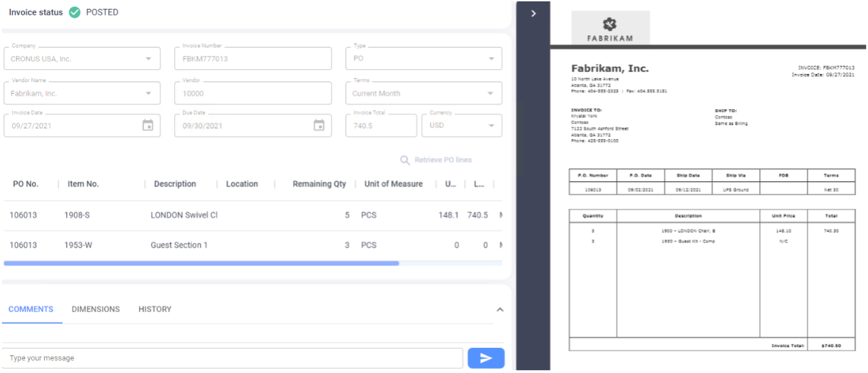This screenshot has width=868, height=373.
Task: Click the Retrieve PO lines magnifier icon
Action: 405,160
